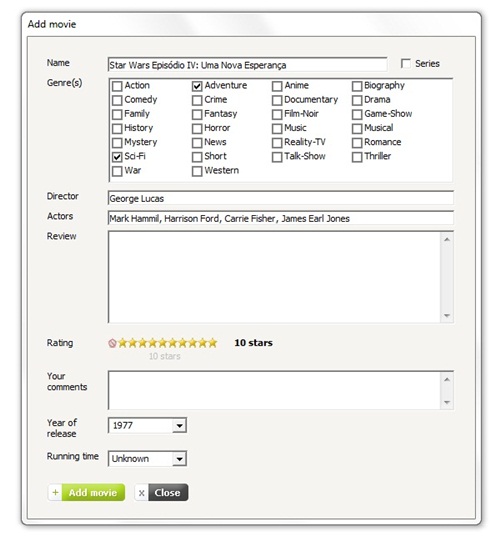Uncheck the Adventure genre
500x541 pixels.
(x=197, y=86)
